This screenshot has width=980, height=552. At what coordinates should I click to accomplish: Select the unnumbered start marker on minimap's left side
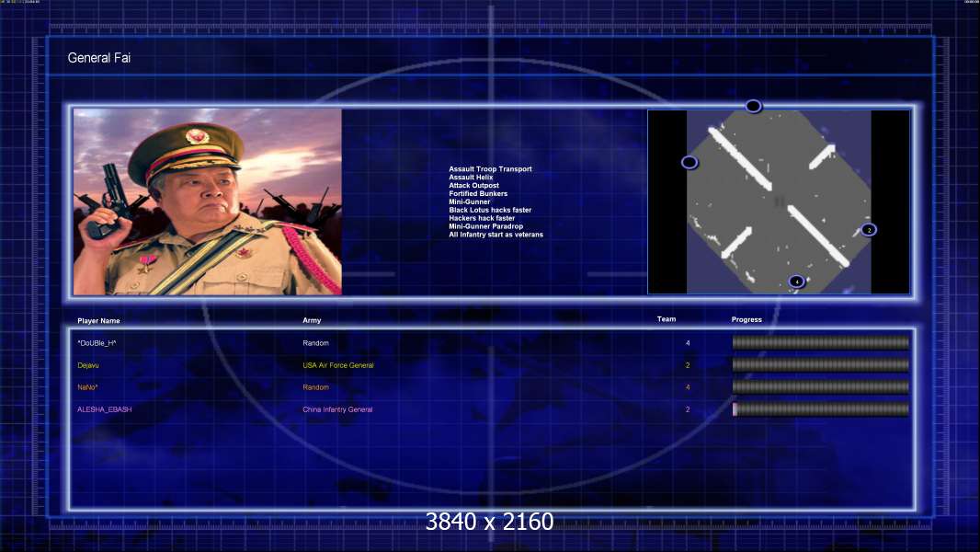point(689,163)
